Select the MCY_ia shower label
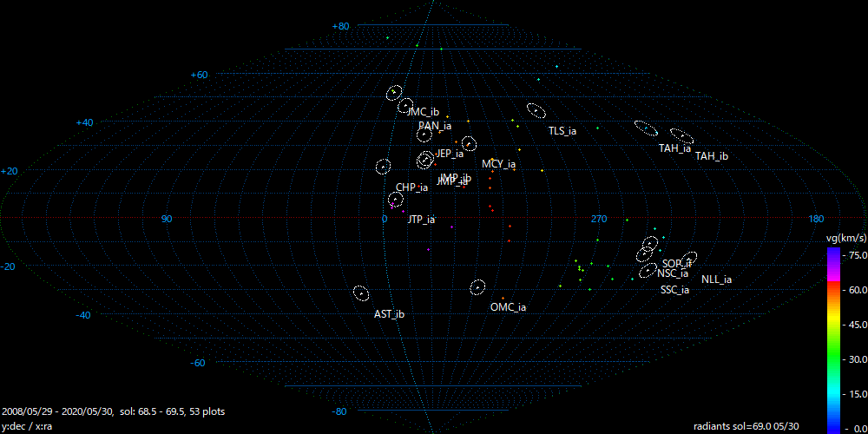 click(x=499, y=164)
